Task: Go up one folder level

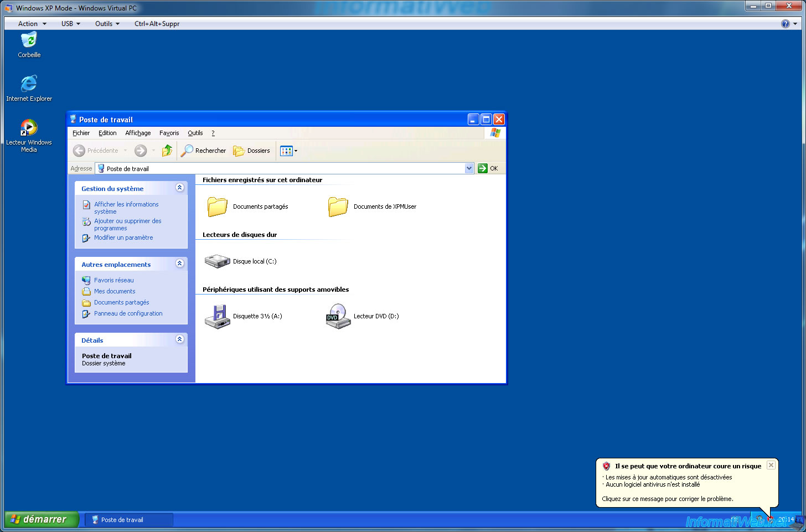Action: (167, 151)
